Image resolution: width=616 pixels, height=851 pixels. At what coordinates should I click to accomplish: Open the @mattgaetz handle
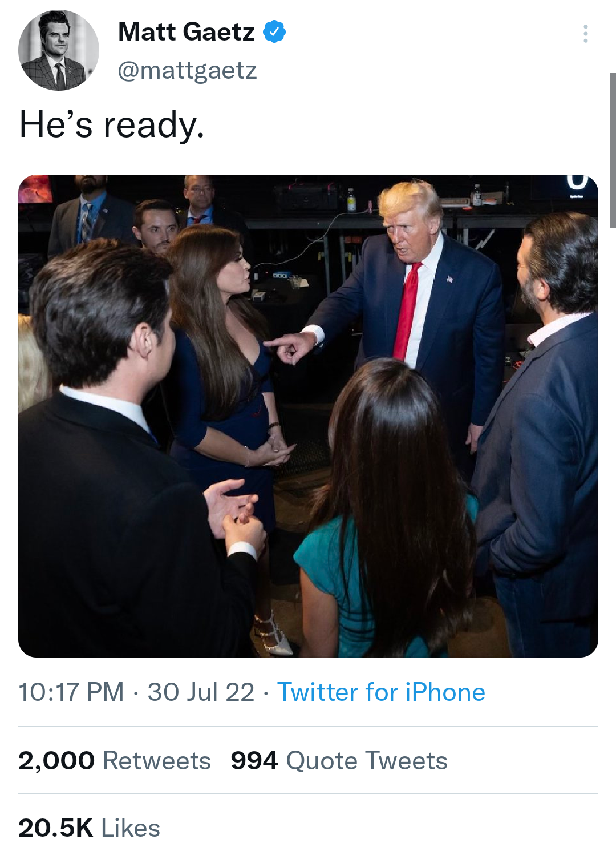(x=187, y=70)
